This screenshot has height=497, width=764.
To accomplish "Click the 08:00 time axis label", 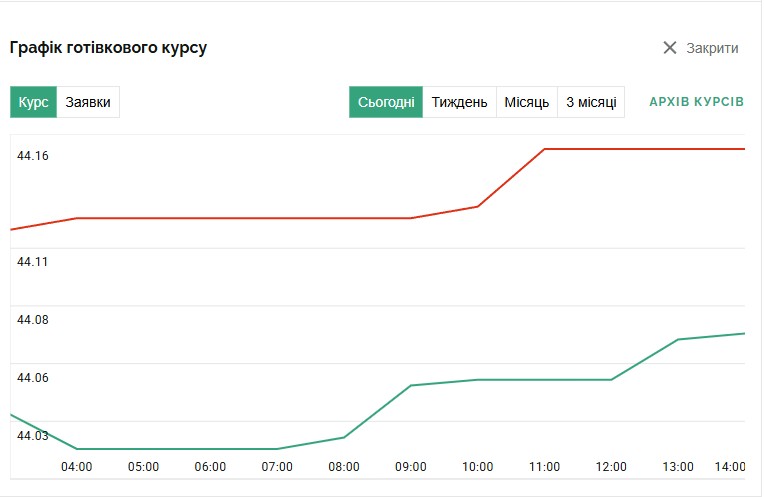I will [x=344, y=467].
